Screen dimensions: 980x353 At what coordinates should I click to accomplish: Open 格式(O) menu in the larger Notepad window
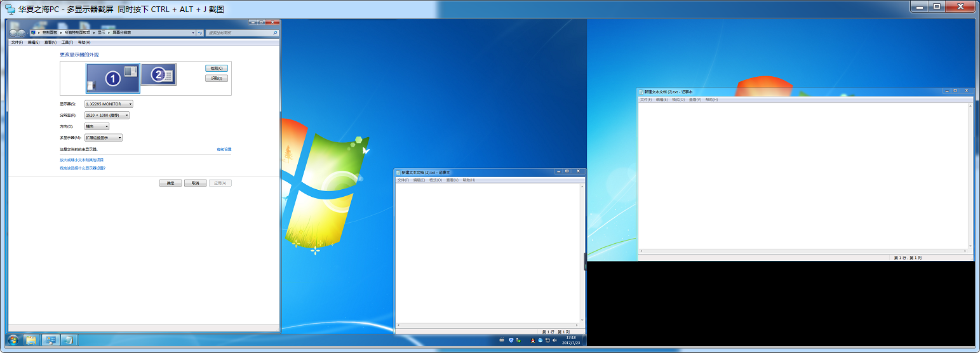(678, 100)
